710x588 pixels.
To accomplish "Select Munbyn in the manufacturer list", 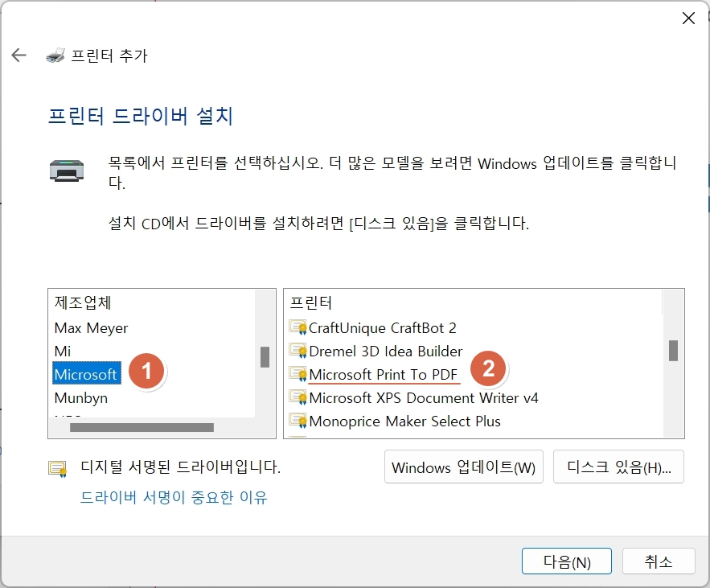I will (x=81, y=397).
